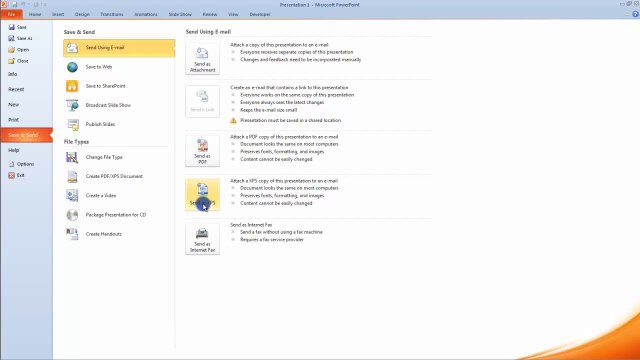Screen dimensions: 640x360
Task: Click Send as Internet Fax button
Action: (202, 239)
